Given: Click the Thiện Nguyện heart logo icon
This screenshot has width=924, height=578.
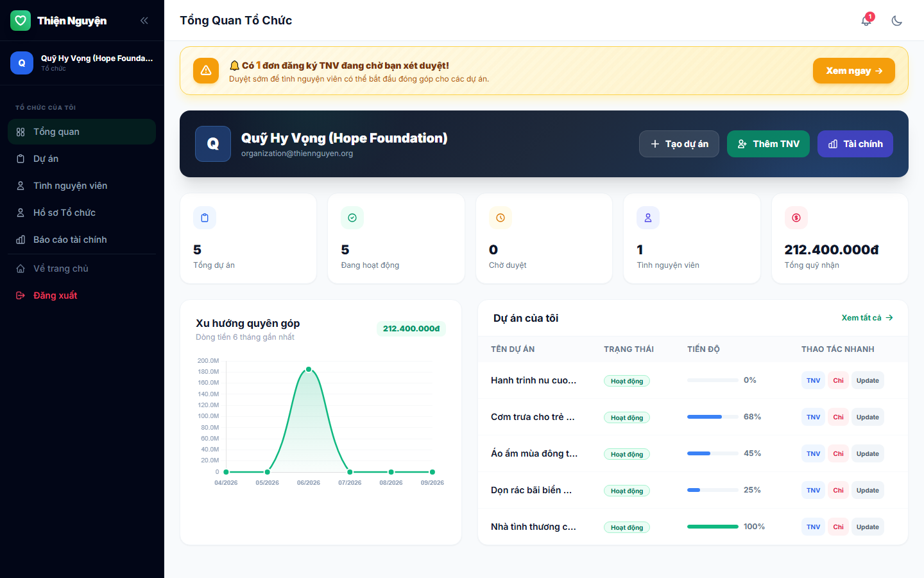Looking at the screenshot, I should (21, 21).
